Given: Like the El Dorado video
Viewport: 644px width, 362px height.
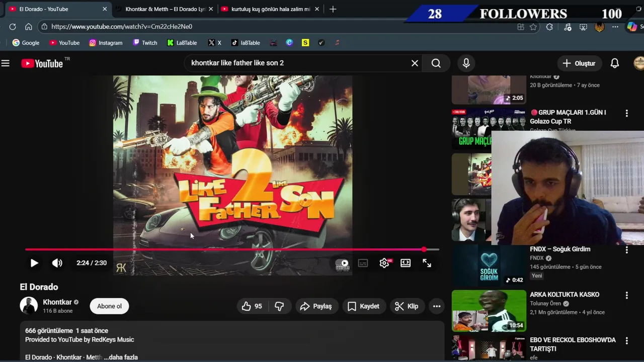Looking at the screenshot, I should point(252,306).
